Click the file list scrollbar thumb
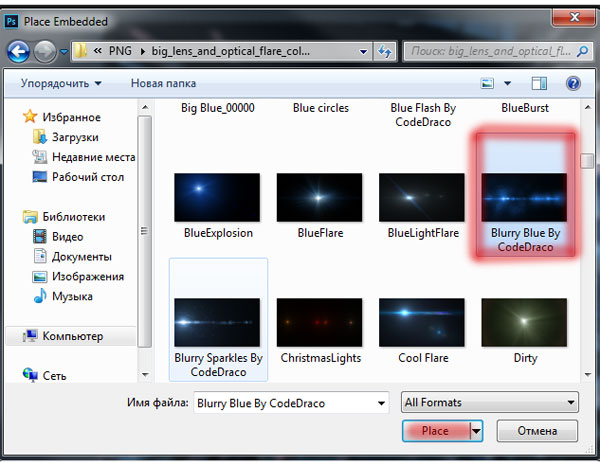 587,161
